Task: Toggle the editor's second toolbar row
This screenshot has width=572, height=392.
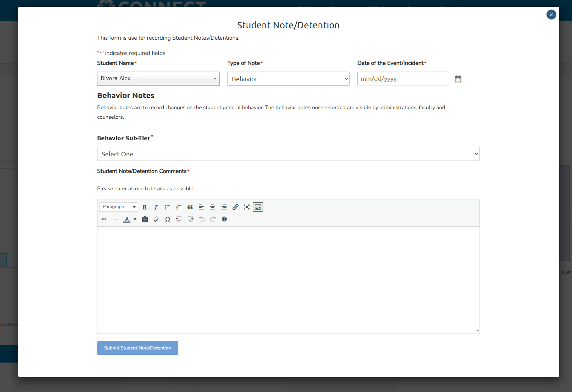Action: tap(258, 207)
